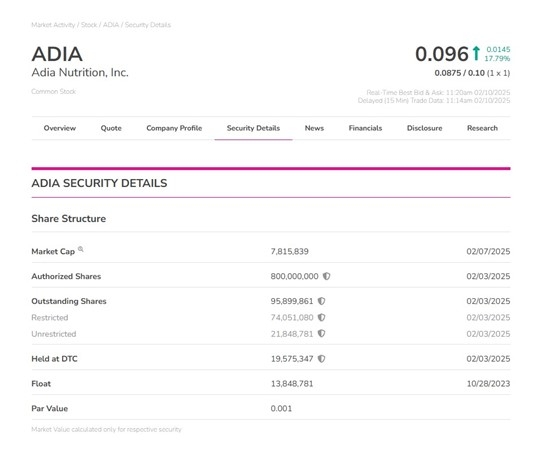Open the Financials tab

[365, 128]
